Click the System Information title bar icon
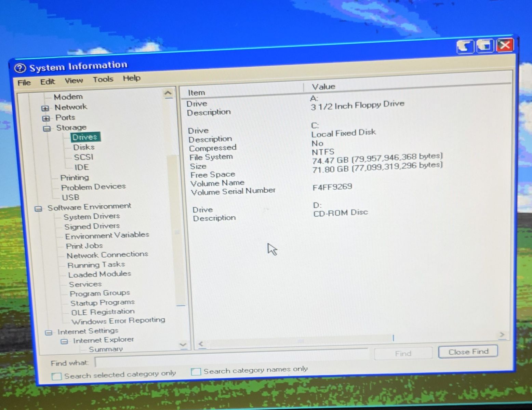The height and width of the screenshot is (410, 532). [20, 68]
